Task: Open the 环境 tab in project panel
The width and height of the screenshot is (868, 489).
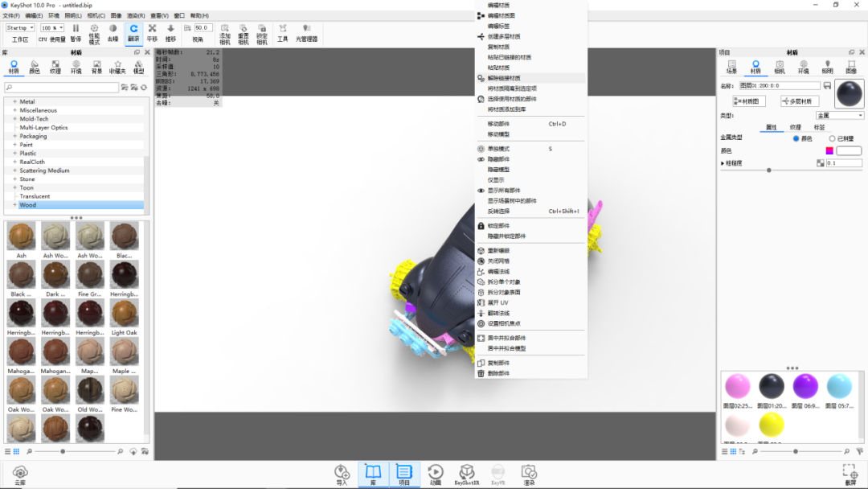Action: (x=803, y=67)
